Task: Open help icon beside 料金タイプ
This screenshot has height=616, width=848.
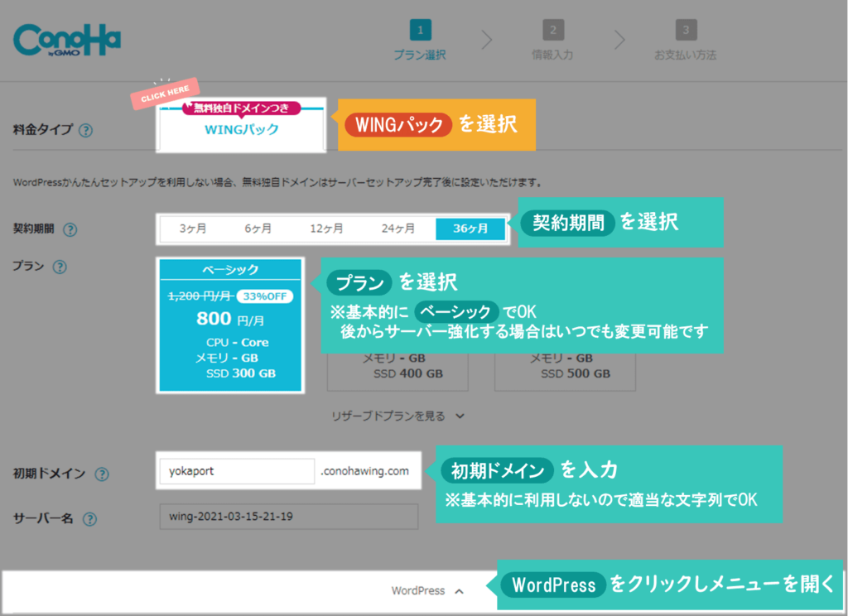Action: point(85,130)
